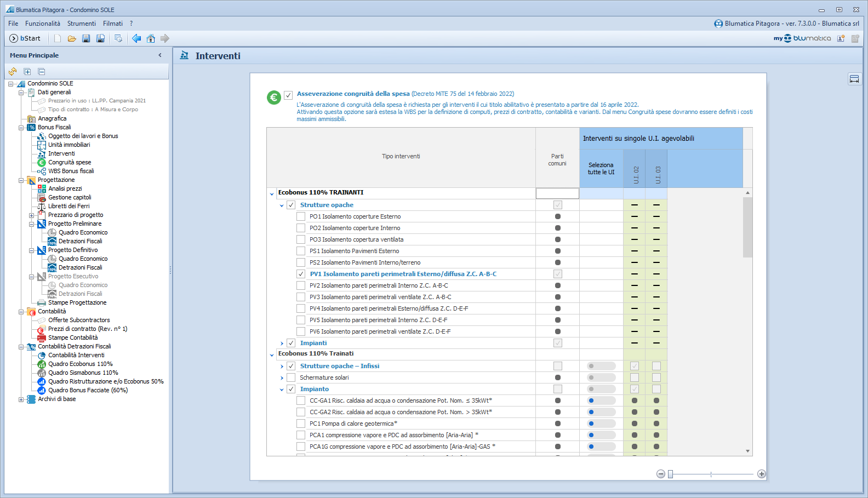The image size is (868, 498).
Task: Expand the Impianti group under Trainanti
Action: (x=282, y=344)
